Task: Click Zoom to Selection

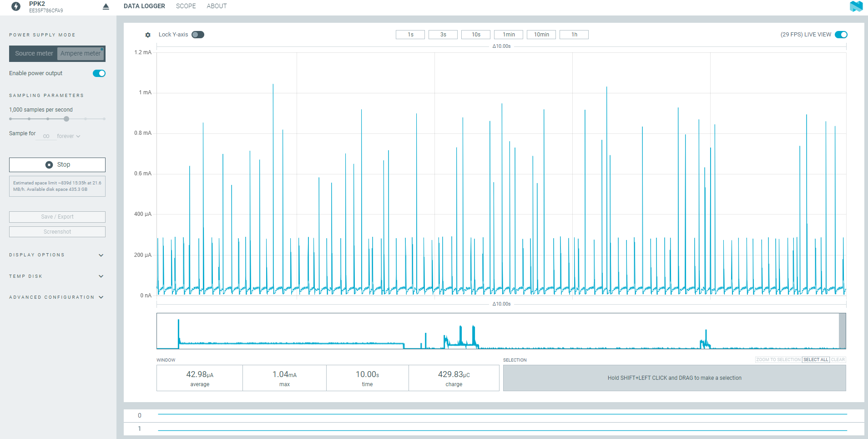Action: (778, 360)
